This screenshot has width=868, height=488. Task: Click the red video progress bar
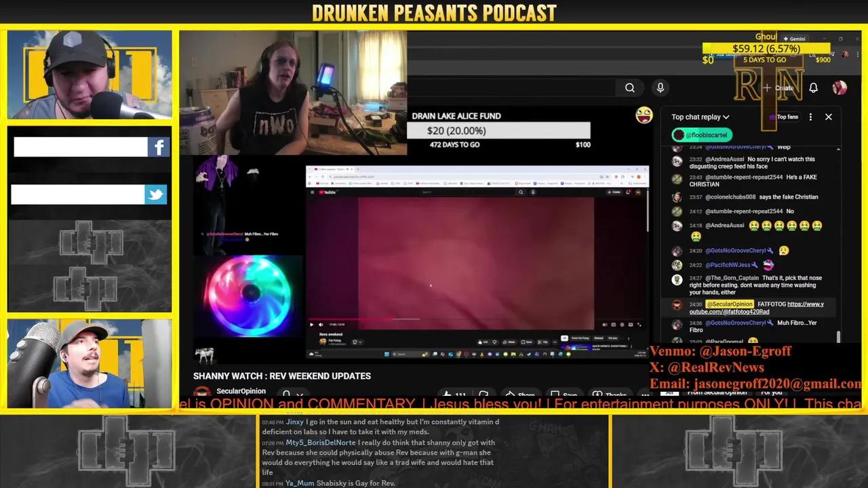[353, 319]
